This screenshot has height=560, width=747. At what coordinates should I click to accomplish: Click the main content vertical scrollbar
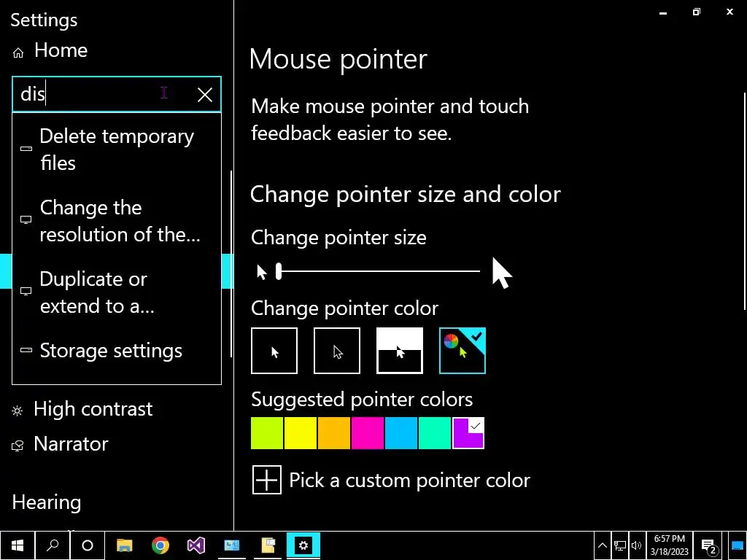(745, 203)
